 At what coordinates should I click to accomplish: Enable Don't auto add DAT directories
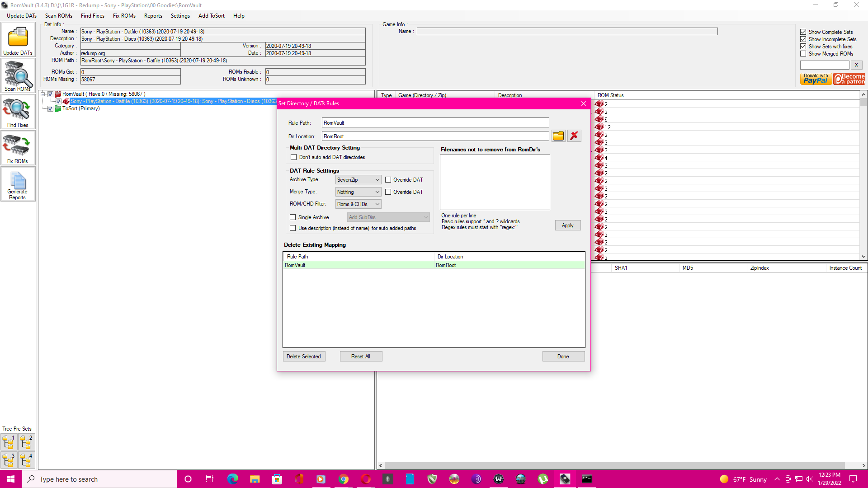click(294, 157)
